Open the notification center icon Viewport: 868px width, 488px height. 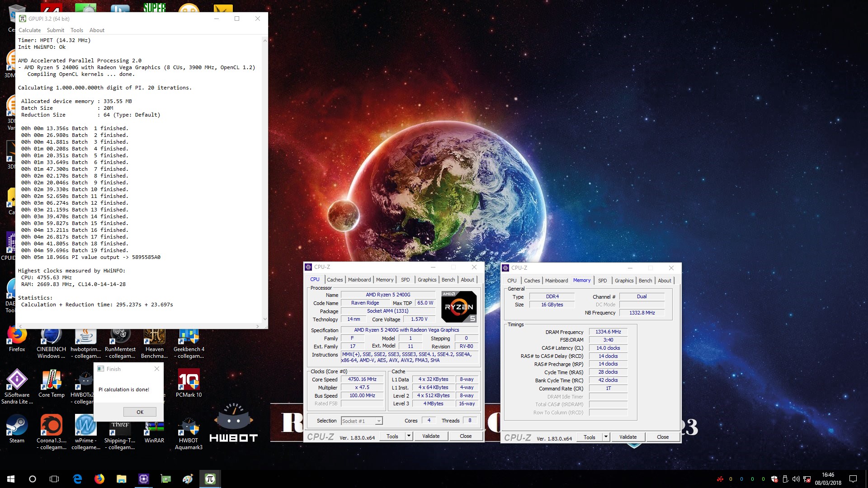tap(853, 479)
